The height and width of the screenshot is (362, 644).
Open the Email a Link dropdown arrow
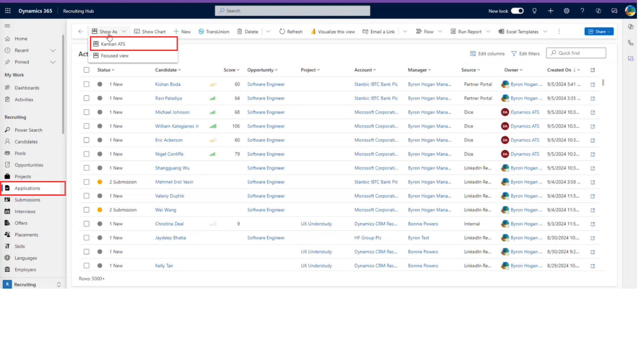coord(405,32)
